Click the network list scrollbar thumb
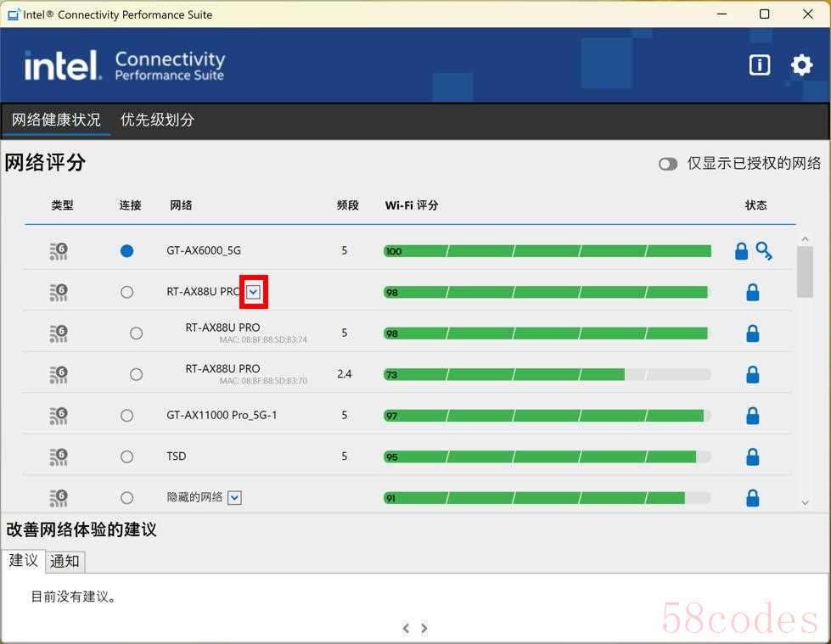 click(x=805, y=272)
